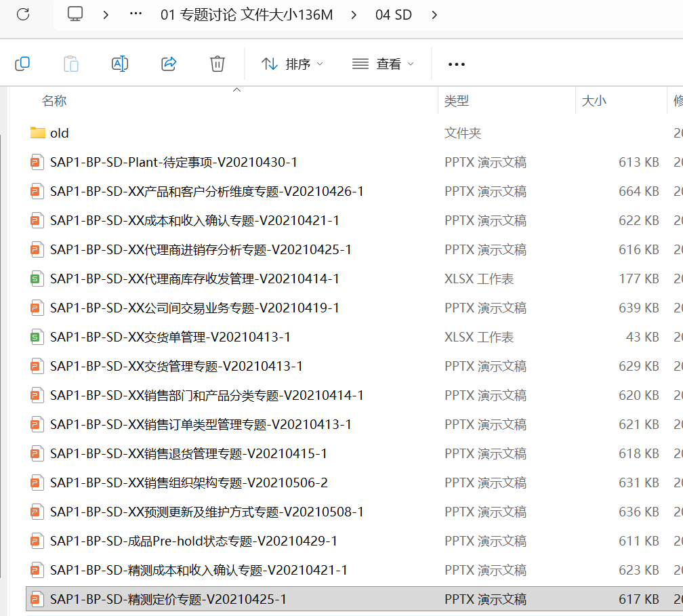Expand chevron after 04 SD breadcrumb
The image size is (683, 616).
point(434,14)
